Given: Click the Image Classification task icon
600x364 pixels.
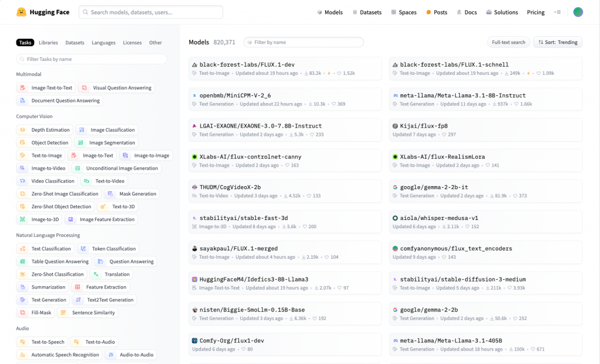Looking at the screenshot, I should [81, 129].
